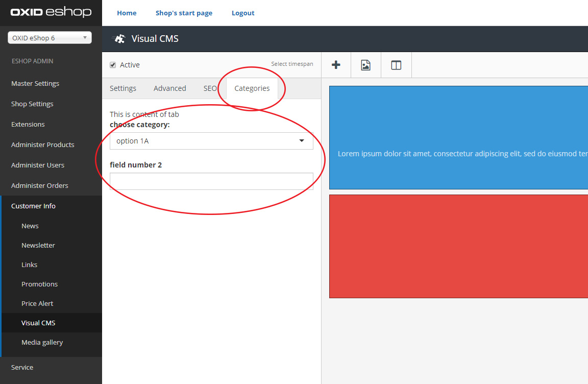
Task: Select the blue Lorem ipsum content block
Action: click(x=458, y=137)
